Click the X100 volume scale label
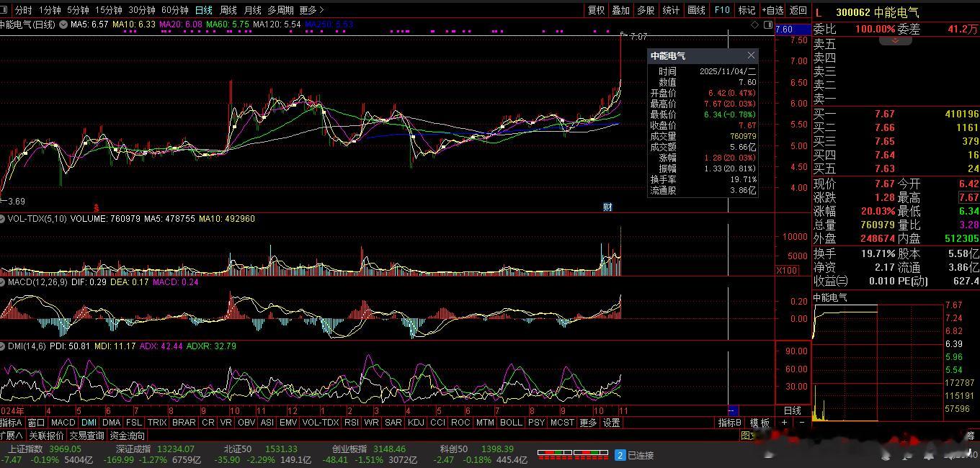Image resolution: width=980 pixels, height=468 pixels. tap(786, 270)
